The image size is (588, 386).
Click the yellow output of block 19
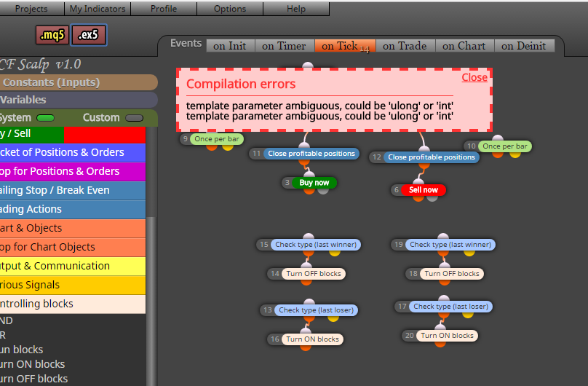469,253
